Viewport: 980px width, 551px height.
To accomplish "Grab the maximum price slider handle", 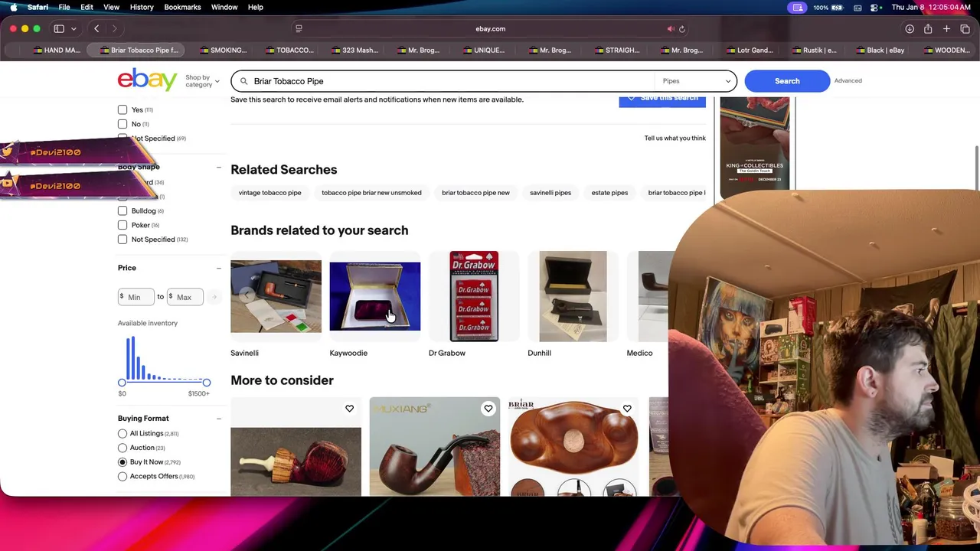I will coord(206,383).
